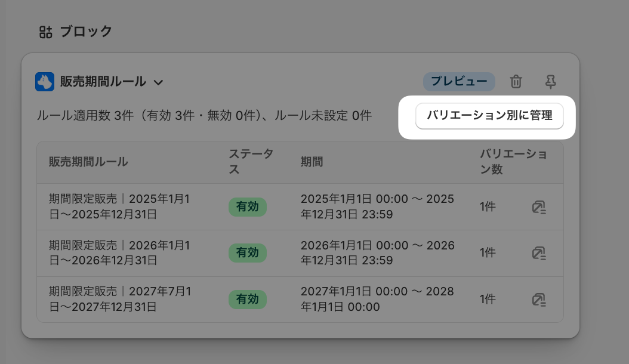Select rule 期間限定販売｜2027年7月1日～2027年12月31日
Screen dimensions: 629x364
[x=120, y=299]
